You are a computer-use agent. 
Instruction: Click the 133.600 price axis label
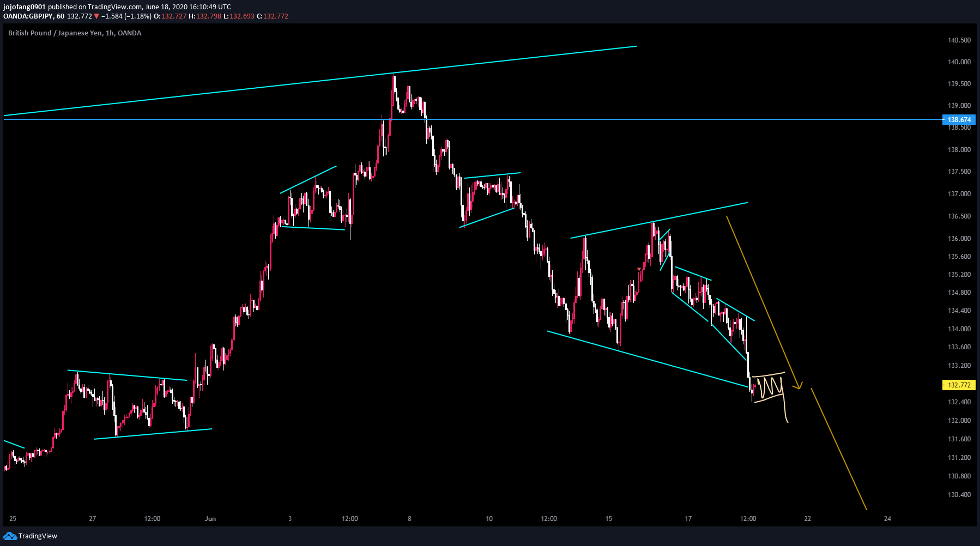click(x=959, y=347)
